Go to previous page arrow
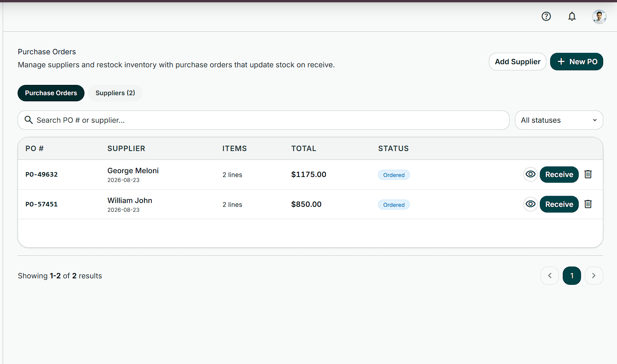Viewport: 617px width, 364px height. tap(550, 276)
